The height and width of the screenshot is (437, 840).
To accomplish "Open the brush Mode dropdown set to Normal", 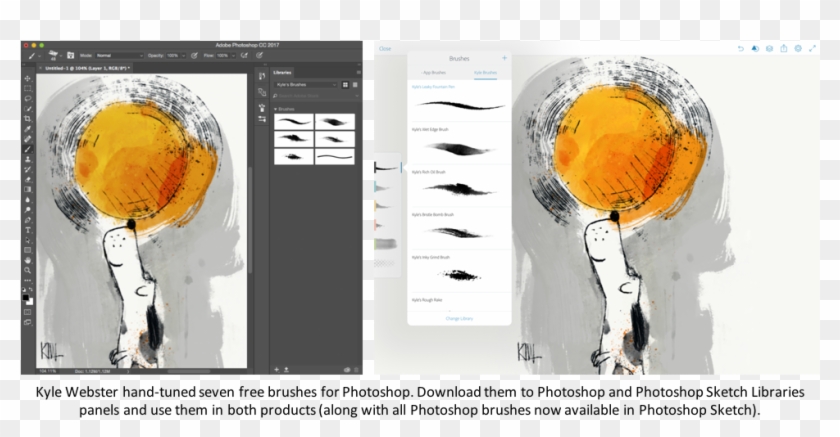I will [120, 55].
